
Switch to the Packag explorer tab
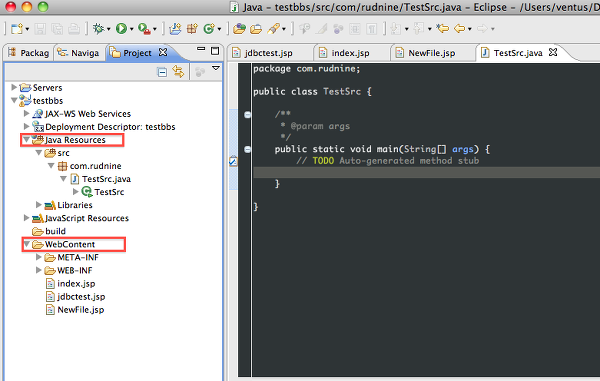click(x=29, y=53)
